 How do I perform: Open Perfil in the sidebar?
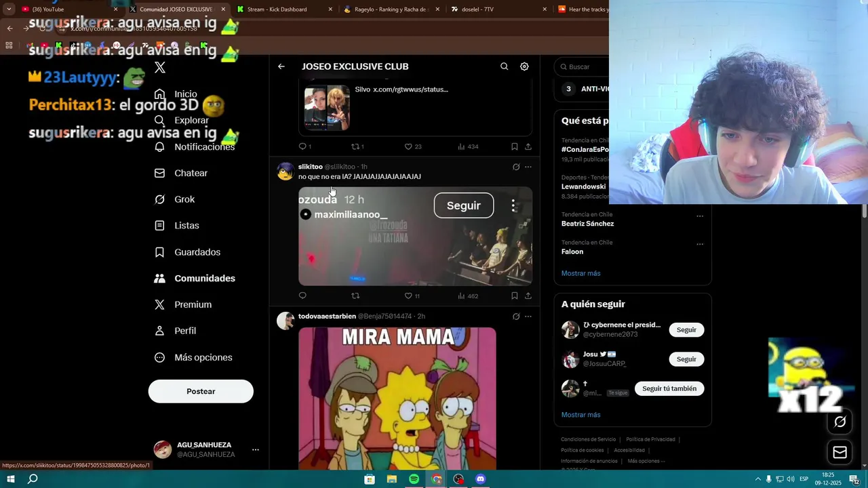[x=175, y=331]
